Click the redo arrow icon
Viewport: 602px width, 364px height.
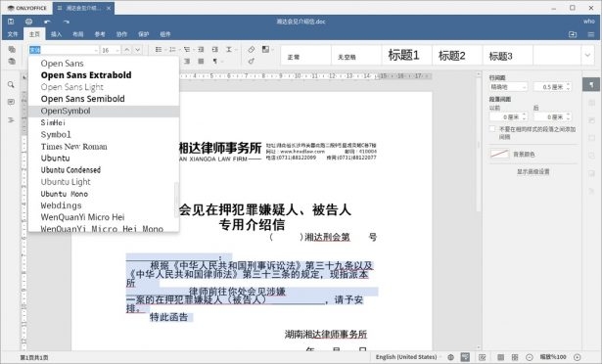point(66,22)
